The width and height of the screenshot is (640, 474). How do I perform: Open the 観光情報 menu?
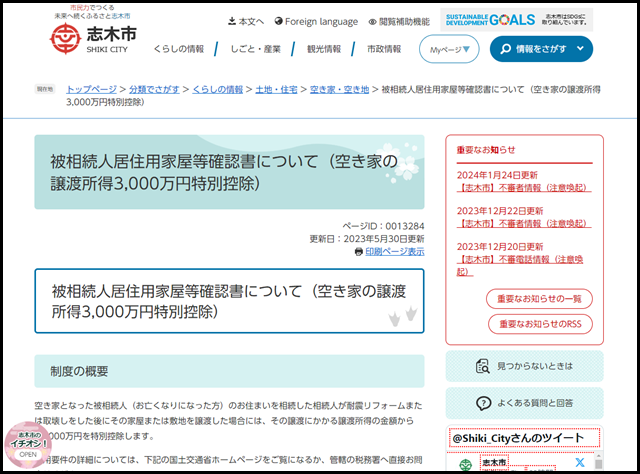[x=324, y=49]
